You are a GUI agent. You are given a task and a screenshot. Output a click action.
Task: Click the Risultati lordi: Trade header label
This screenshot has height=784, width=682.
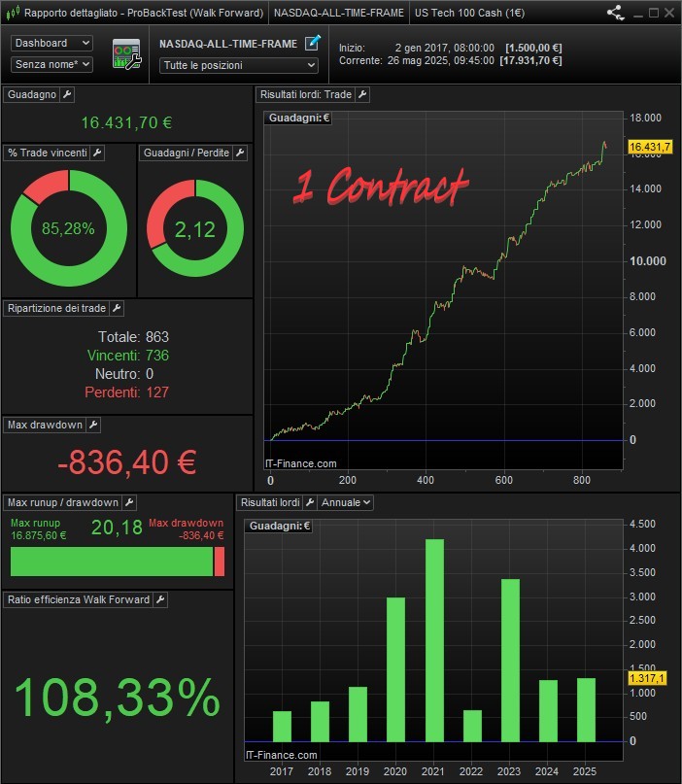click(305, 94)
